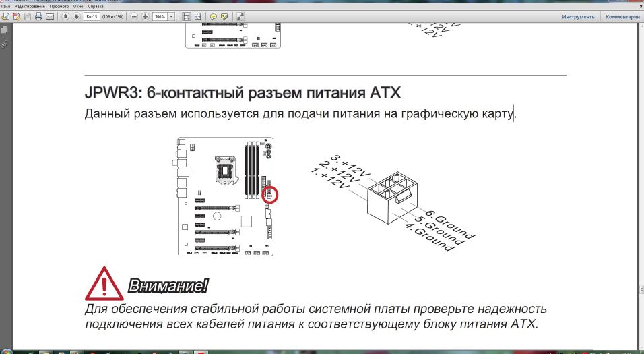Open the Комментарии pane
Image resolution: width=644 pixels, height=354 pixels.
pos(621,16)
